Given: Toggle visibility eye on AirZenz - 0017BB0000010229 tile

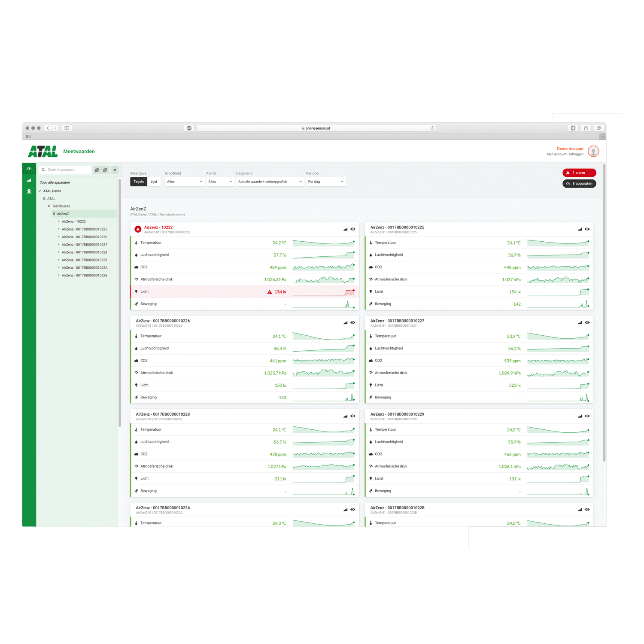Looking at the screenshot, I should click(x=587, y=416).
